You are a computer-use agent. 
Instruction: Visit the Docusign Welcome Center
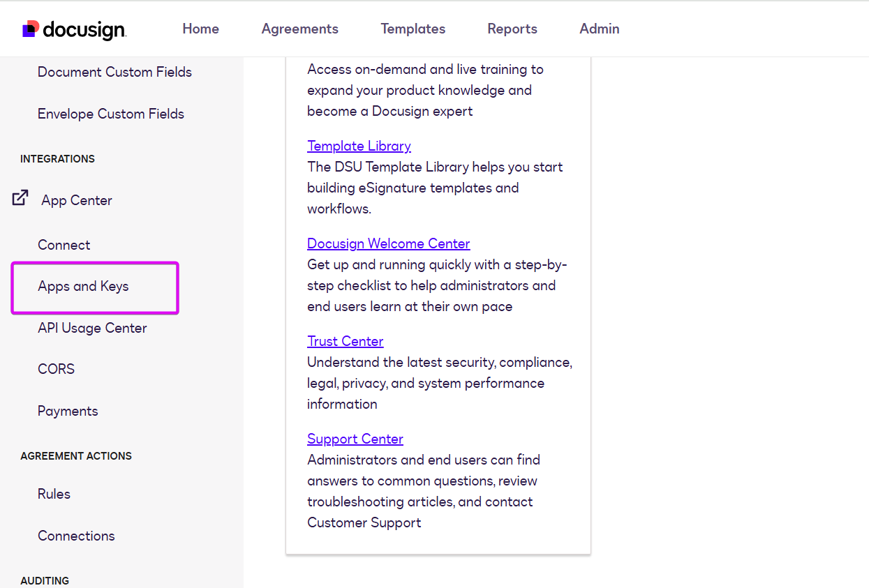tap(388, 243)
